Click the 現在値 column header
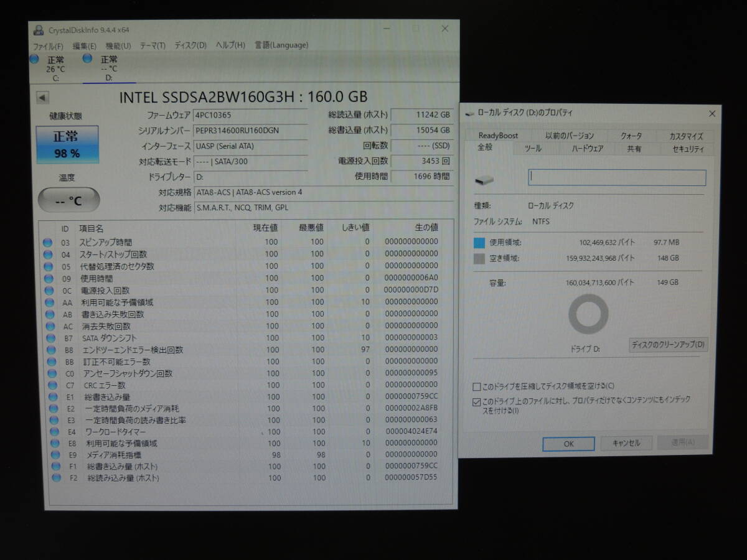Screen dimensions: 747x560 pyautogui.click(x=265, y=228)
